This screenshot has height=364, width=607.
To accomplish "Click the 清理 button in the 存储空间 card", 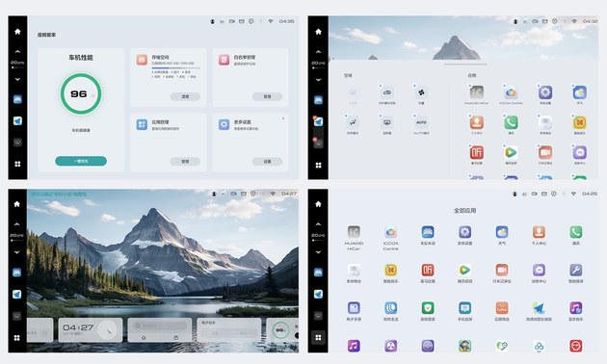I will pos(185,96).
